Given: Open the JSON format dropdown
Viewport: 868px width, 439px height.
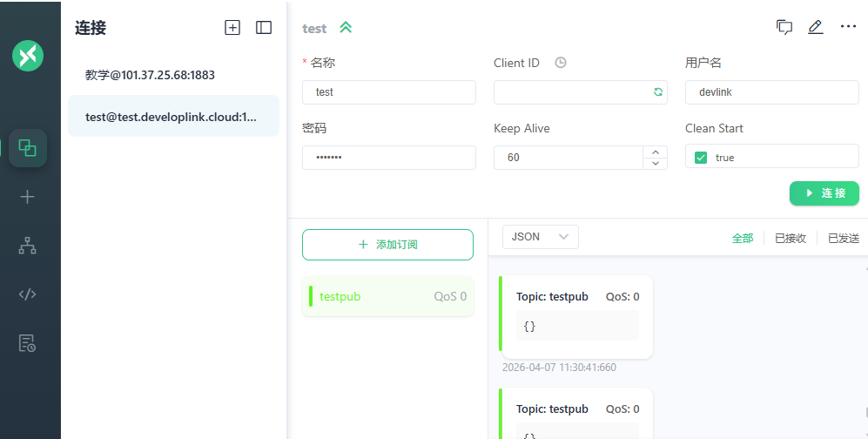Looking at the screenshot, I should coord(541,237).
